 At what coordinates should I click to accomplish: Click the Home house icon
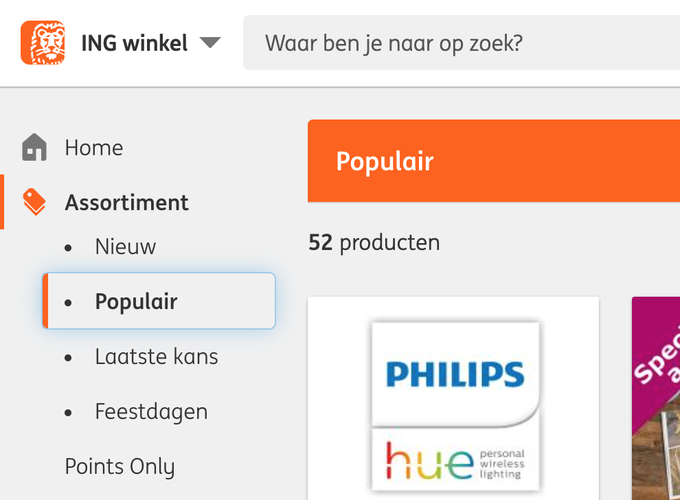(35, 148)
